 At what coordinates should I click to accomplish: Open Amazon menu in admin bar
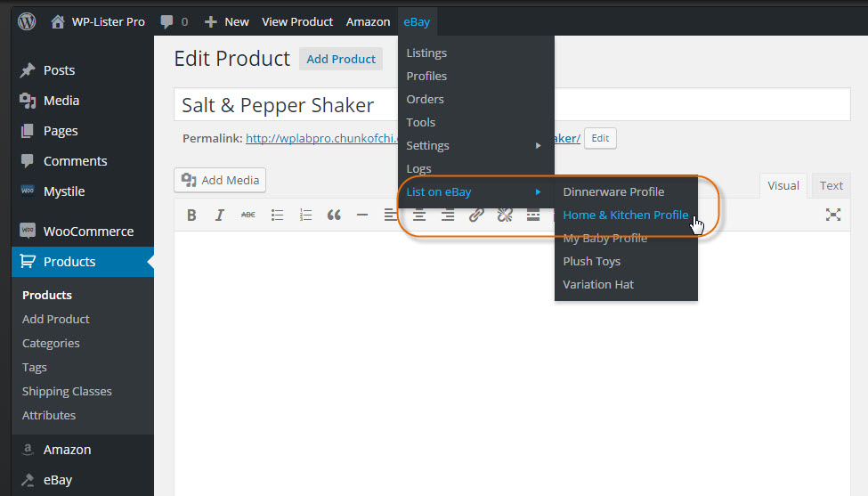369,21
